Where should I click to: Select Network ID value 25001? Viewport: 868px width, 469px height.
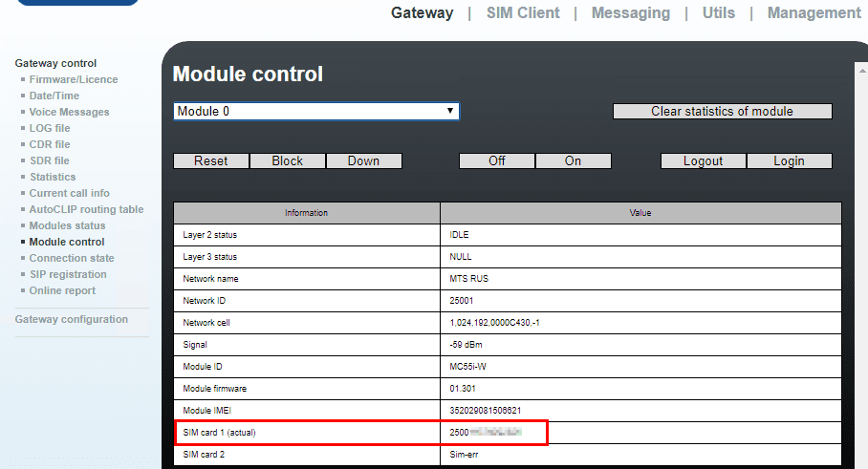tap(461, 301)
